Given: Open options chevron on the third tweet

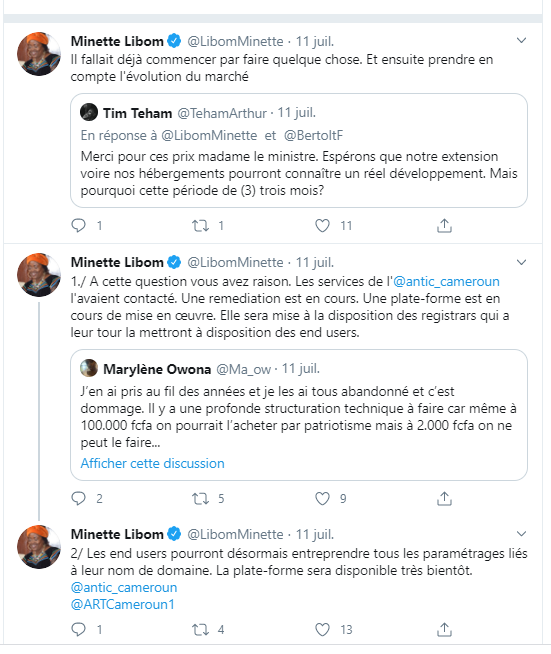Looking at the screenshot, I should [521, 533].
